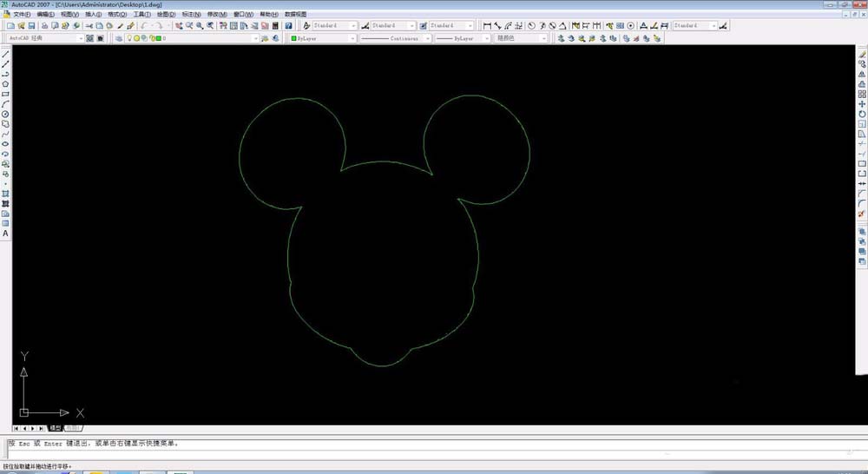Click the Undo arrow icon

tap(144, 26)
